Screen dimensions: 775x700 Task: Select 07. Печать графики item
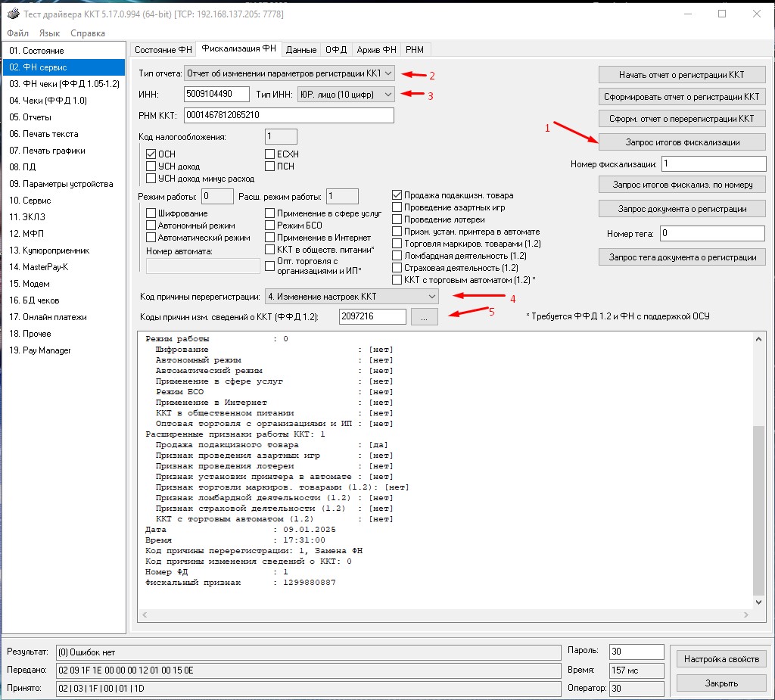pyautogui.click(x=64, y=151)
